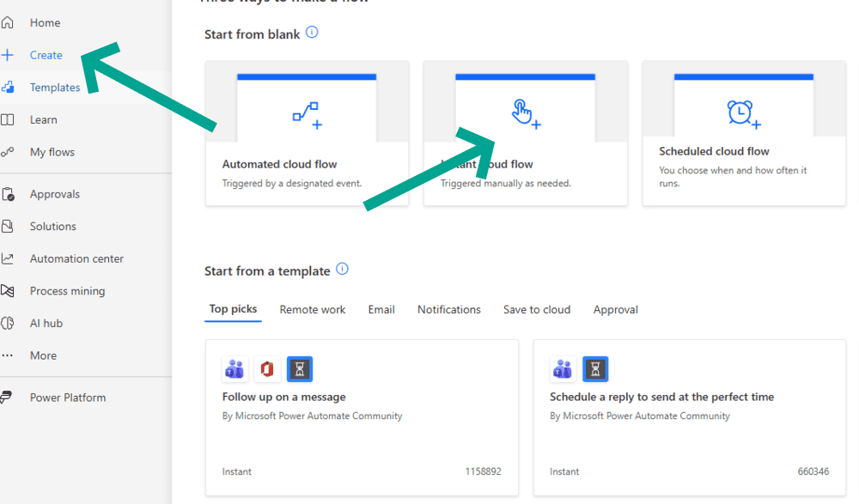Click 'Triggered manually as needed.' description
Screen dimensions: 859x504
pyautogui.click(x=506, y=184)
